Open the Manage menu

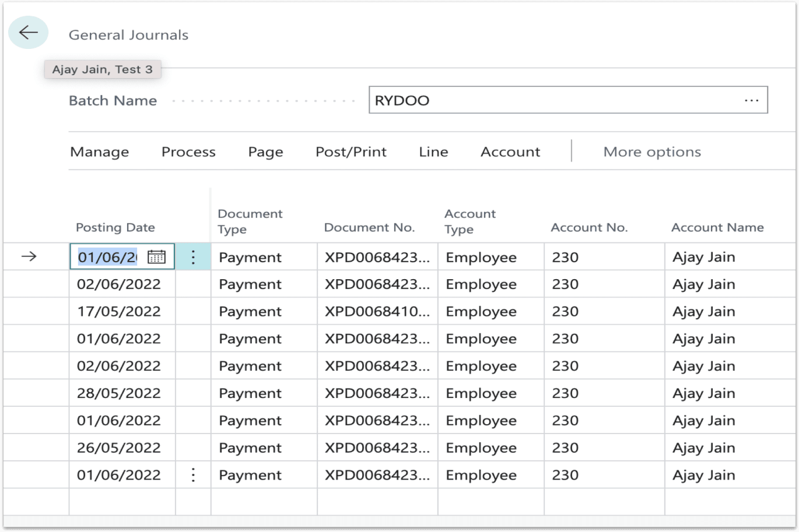point(99,152)
